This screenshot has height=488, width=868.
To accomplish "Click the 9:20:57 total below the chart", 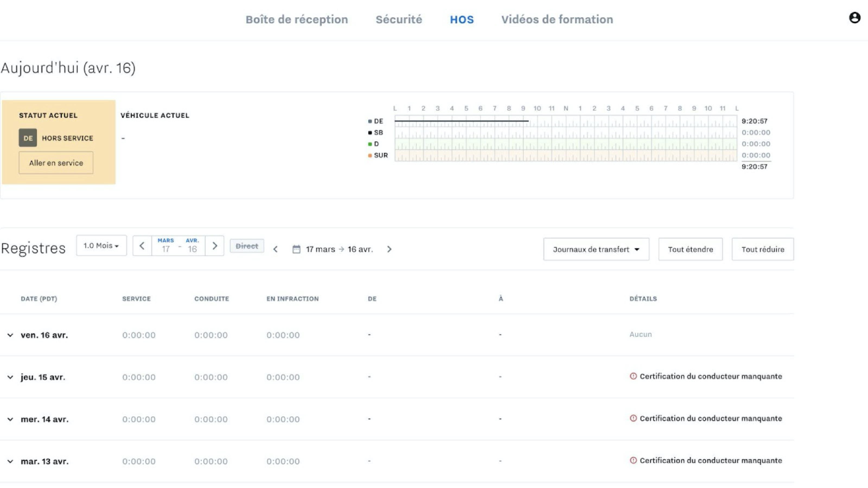I will (754, 166).
